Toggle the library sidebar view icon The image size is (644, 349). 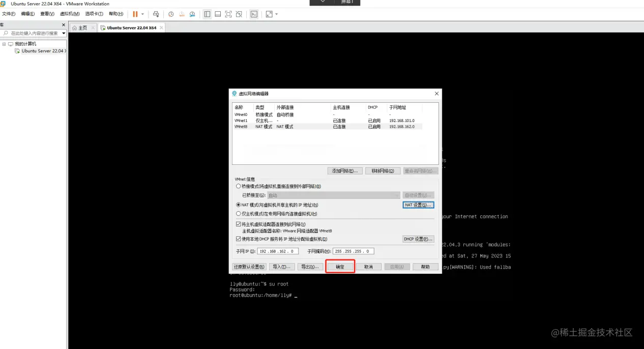point(207,14)
